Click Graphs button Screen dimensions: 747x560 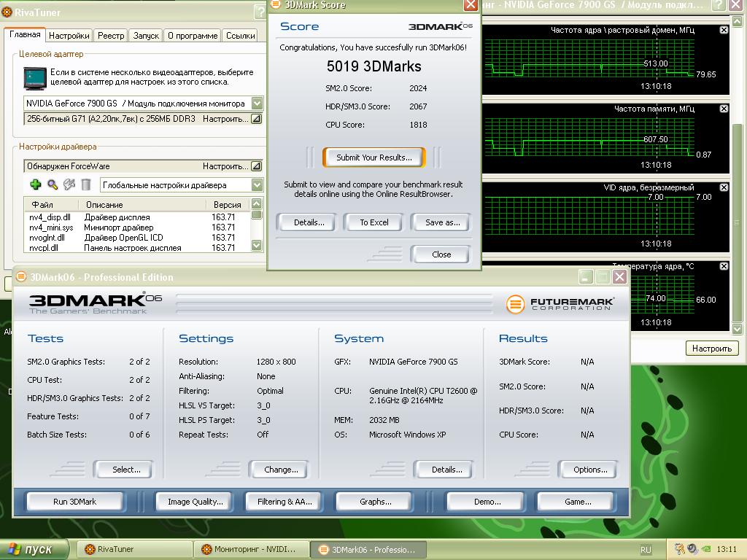[376, 502]
